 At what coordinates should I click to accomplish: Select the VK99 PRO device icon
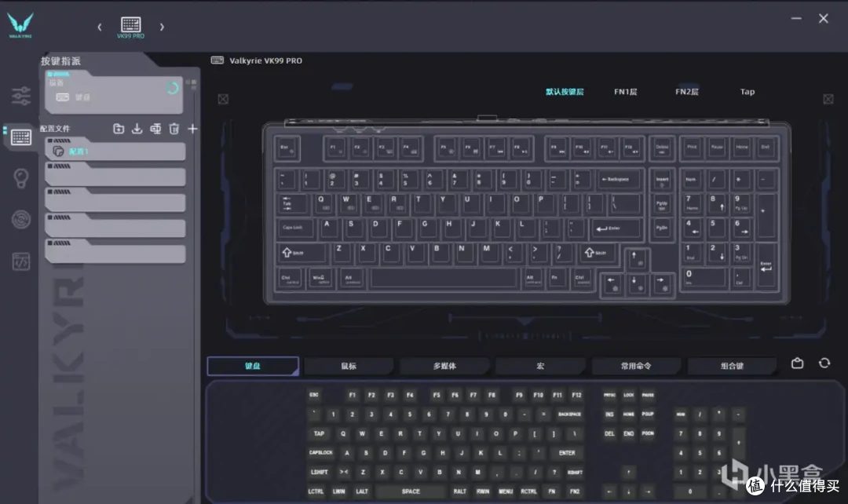[131, 27]
